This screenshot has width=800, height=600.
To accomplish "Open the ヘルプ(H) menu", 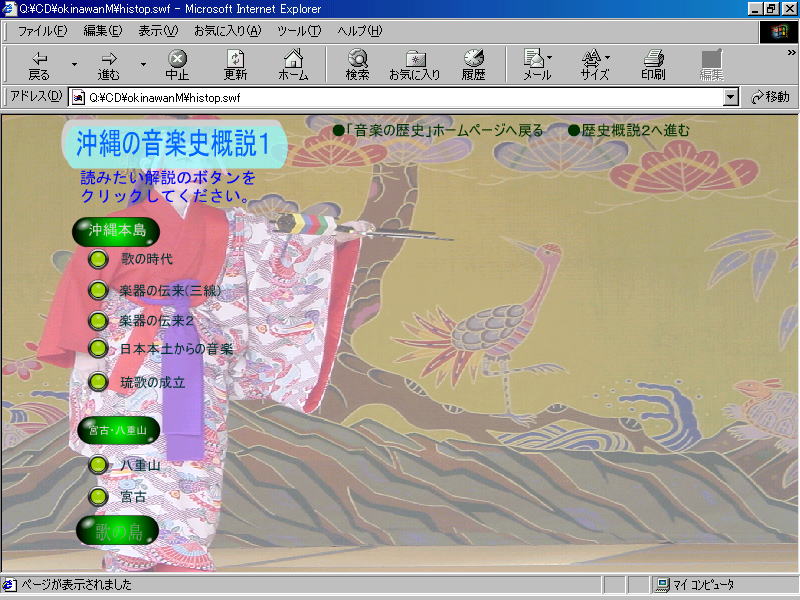I will click(x=360, y=31).
